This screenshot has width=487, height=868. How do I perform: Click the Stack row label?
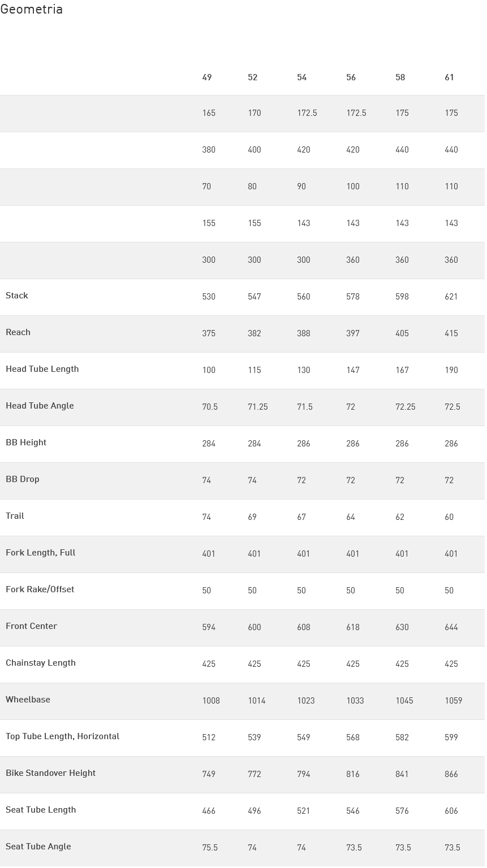coord(17,296)
